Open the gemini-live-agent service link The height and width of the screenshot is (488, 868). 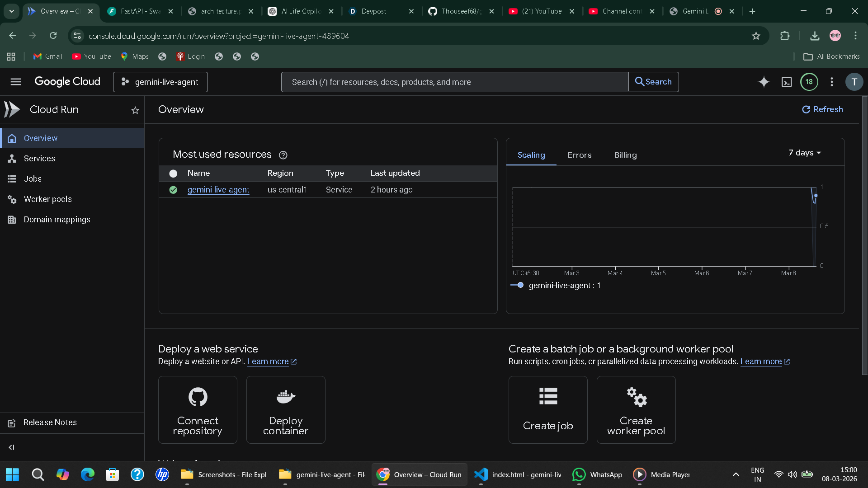(x=218, y=190)
